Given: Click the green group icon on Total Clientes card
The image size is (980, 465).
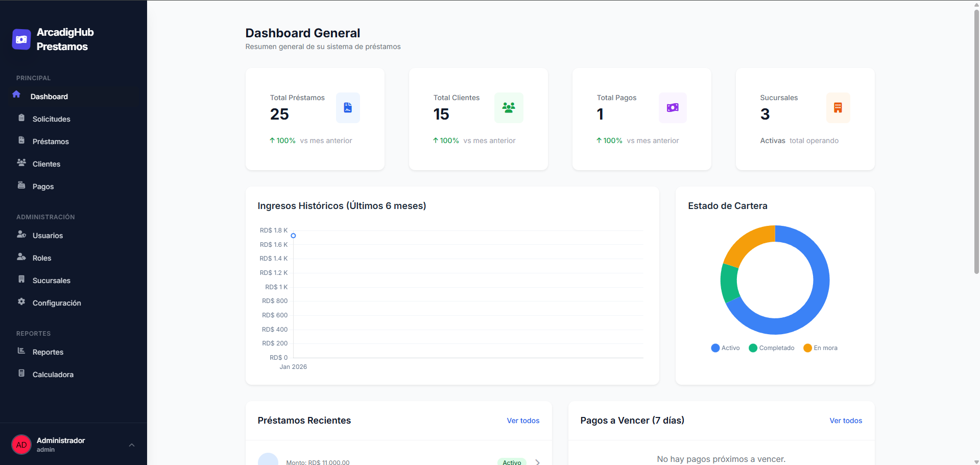Looking at the screenshot, I should [509, 108].
